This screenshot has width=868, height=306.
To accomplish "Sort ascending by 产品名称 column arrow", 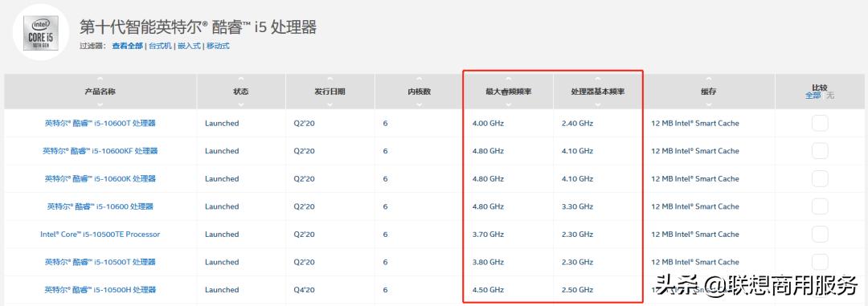I will click(x=100, y=79).
